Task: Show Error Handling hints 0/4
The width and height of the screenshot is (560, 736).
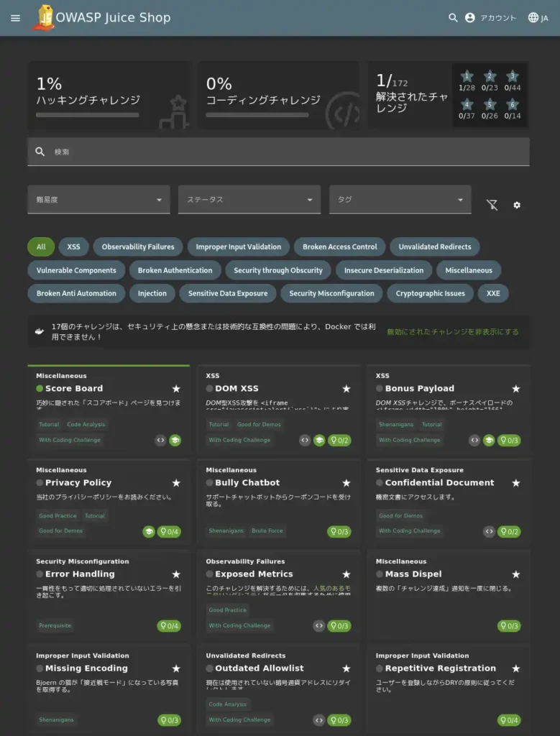Action: point(169,626)
